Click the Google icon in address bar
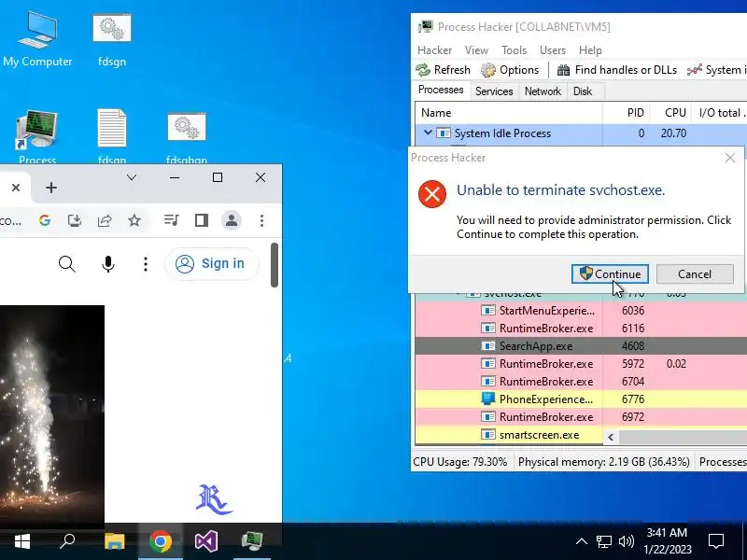 [x=45, y=220]
